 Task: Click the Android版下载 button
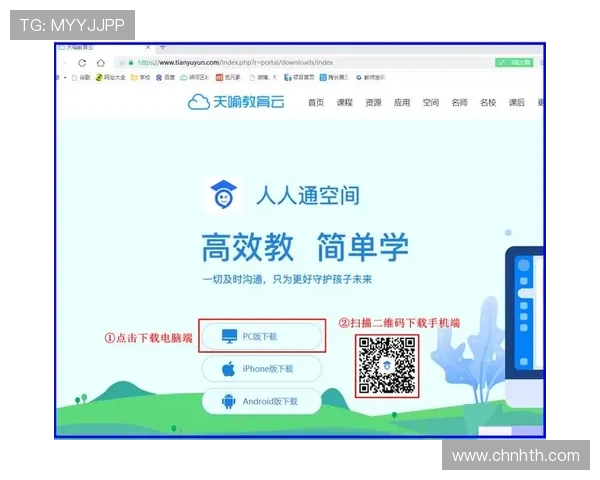tap(262, 401)
